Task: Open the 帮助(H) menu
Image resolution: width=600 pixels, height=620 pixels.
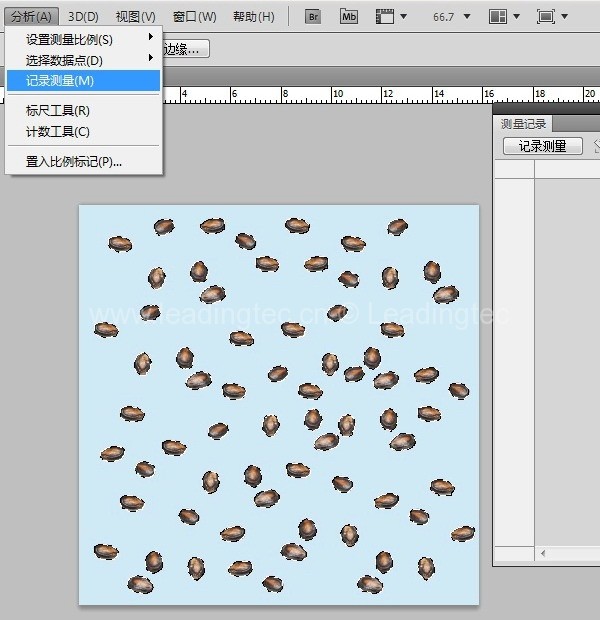Action: 253,17
